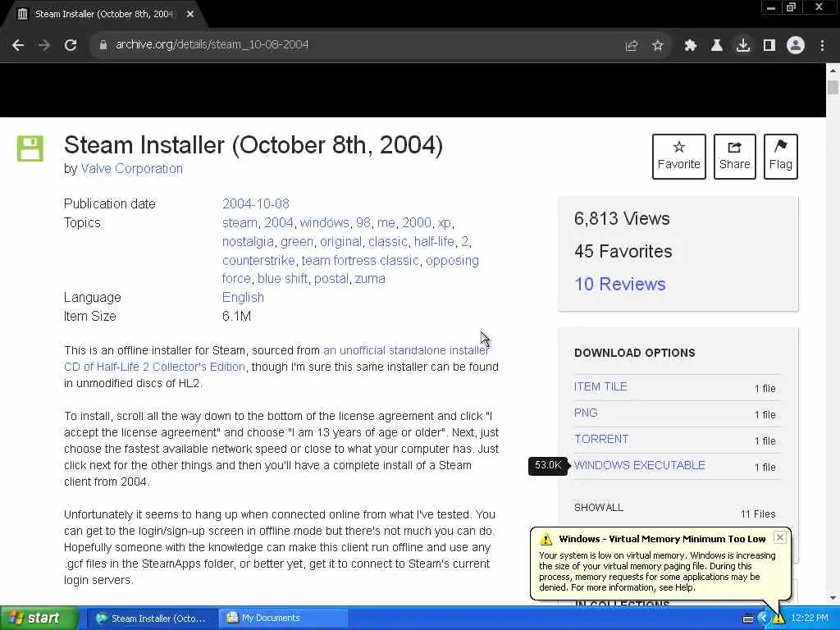Click the vertical scrollbar thumb
This screenshot has width=840, height=630.
pos(833,87)
